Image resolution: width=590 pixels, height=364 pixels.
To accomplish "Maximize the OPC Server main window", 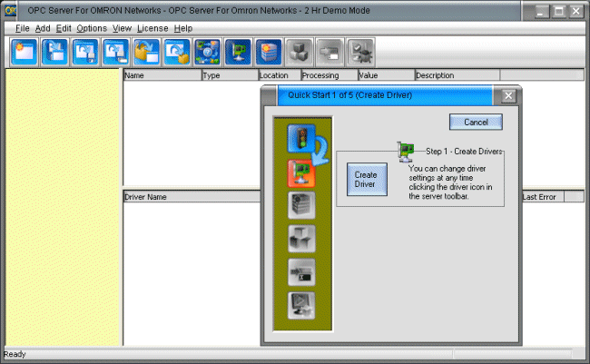I will 559,11.
